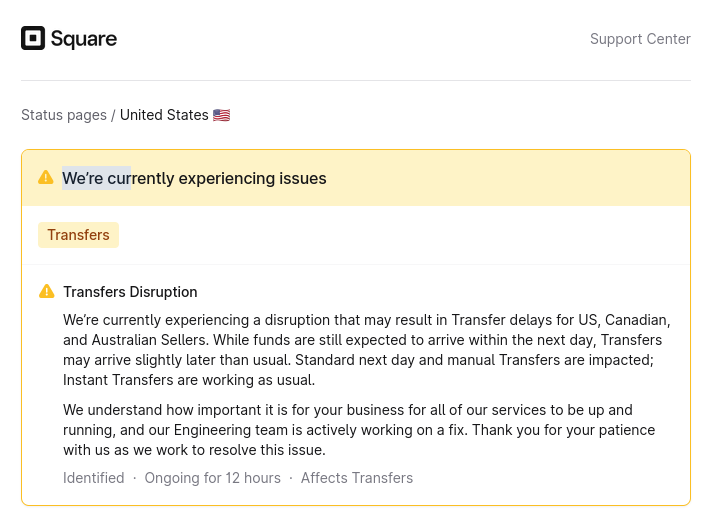Open the Support Center link
717x529 pixels.
tap(640, 39)
